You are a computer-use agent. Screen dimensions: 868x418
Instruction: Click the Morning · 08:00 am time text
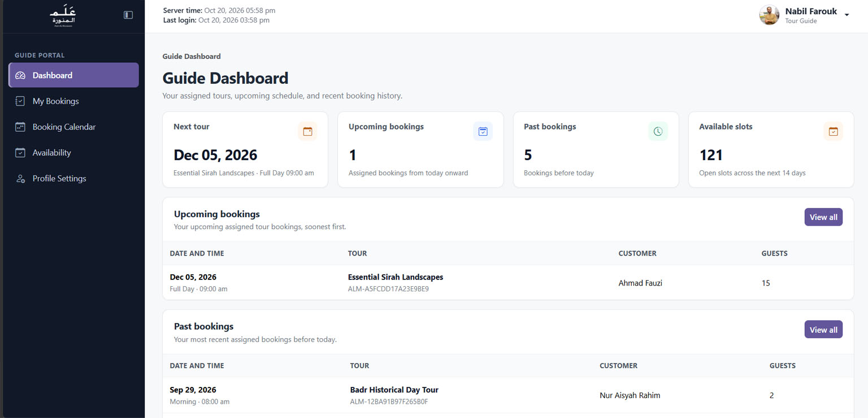(200, 402)
